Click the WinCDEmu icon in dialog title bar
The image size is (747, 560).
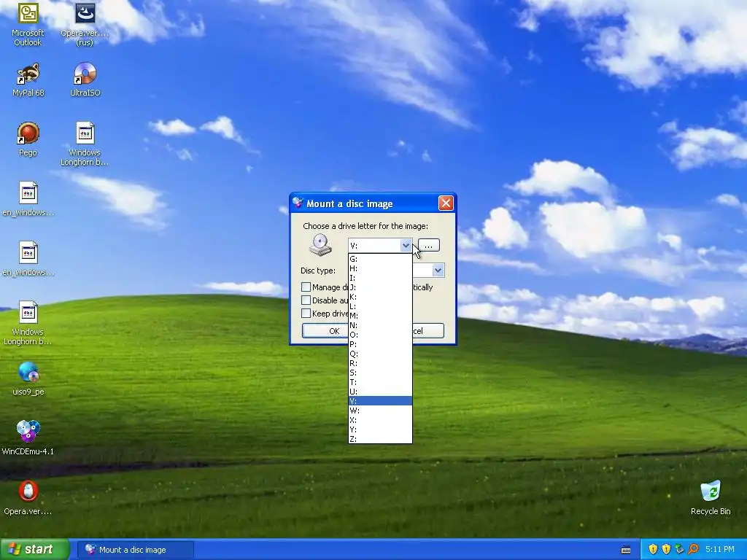coord(298,203)
